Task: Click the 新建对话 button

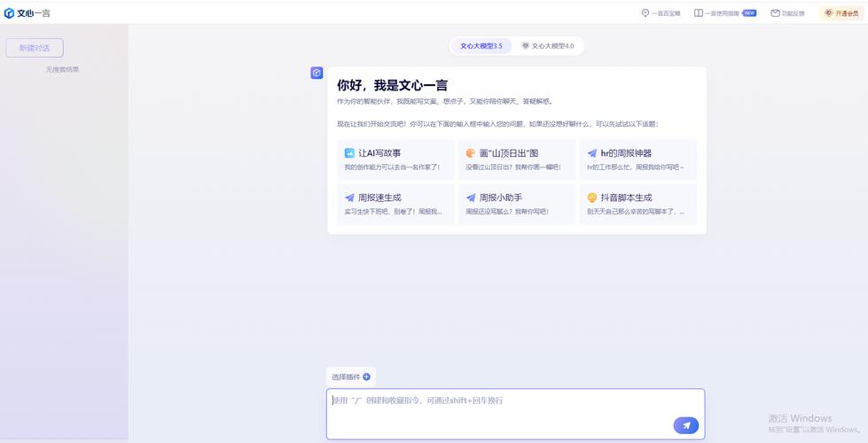Action: (x=35, y=48)
